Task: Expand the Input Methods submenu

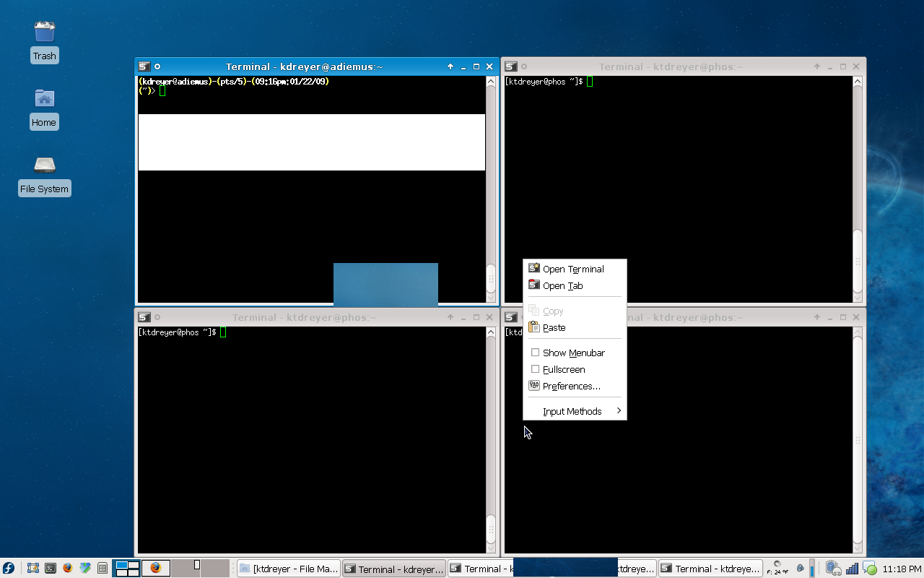Action: point(574,411)
